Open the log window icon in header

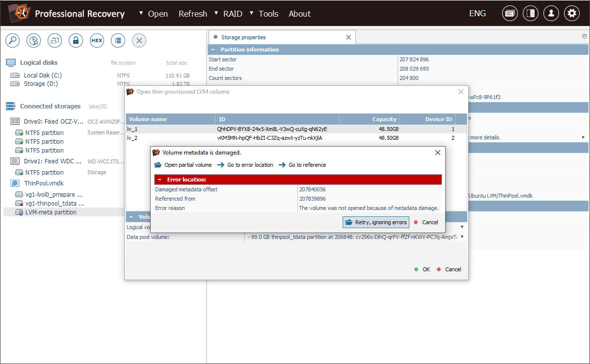[510, 13]
